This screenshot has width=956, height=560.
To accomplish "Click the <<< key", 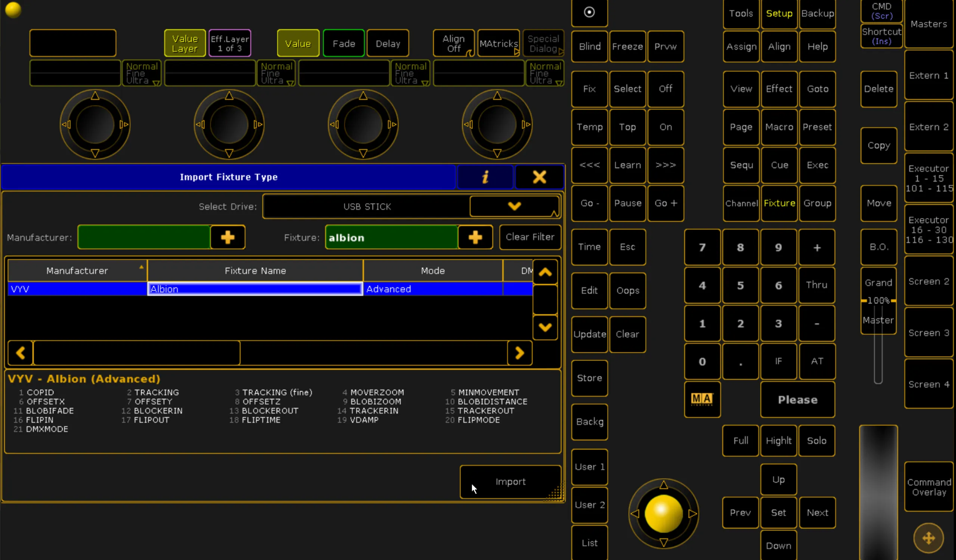I will pos(590,165).
